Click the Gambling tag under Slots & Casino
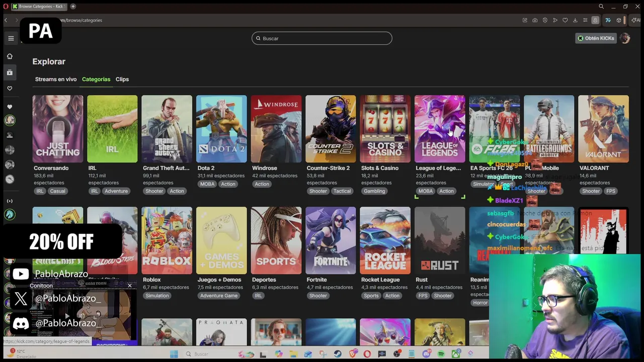The width and height of the screenshot is (644, 362). [x=374, y=191]
